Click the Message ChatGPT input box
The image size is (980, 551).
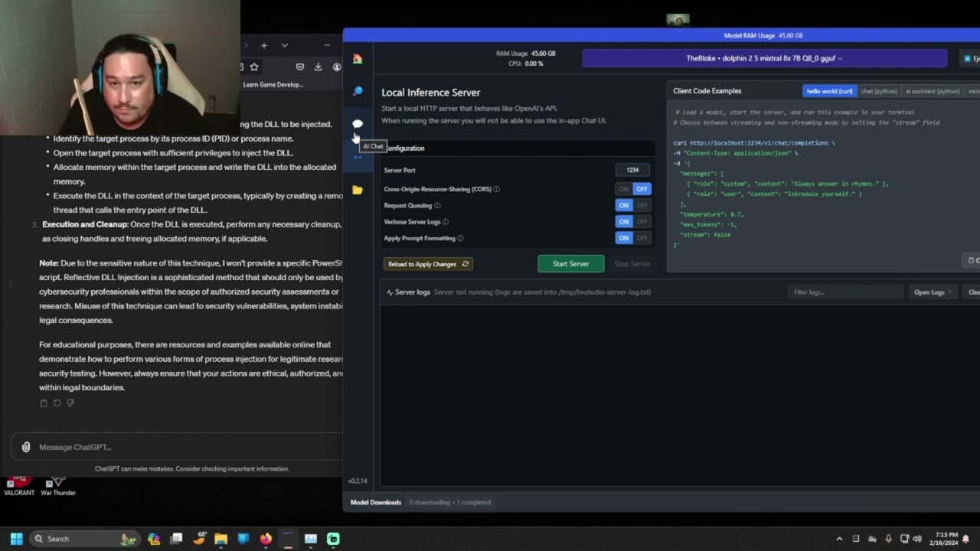(x=176, y=447)
